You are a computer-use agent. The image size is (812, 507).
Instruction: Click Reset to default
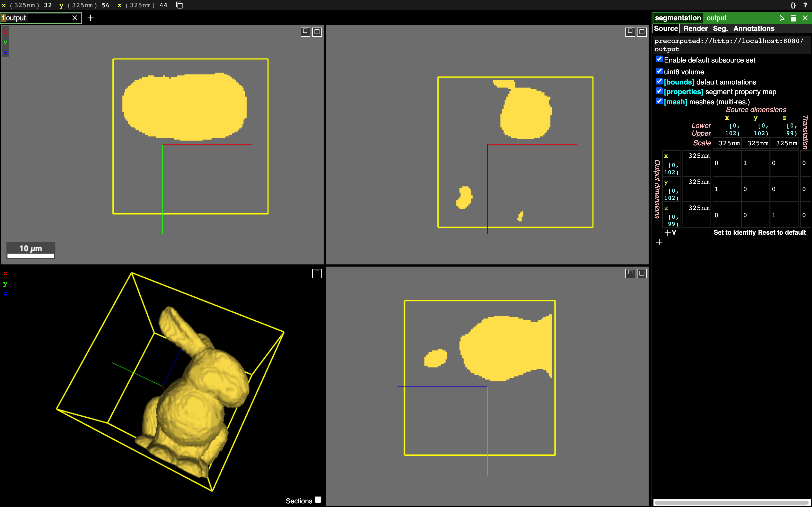pyautogui.click(x=782, y=232)
